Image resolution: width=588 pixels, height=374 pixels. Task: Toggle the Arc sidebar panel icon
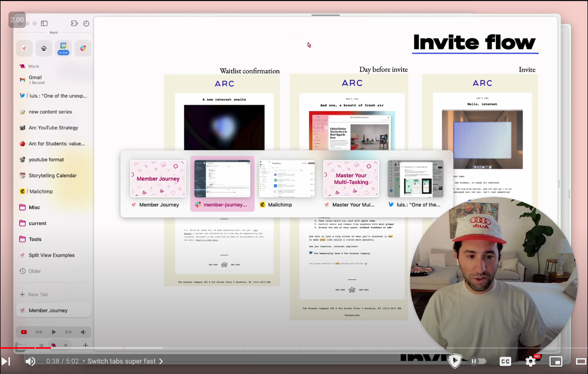(44, 23)
